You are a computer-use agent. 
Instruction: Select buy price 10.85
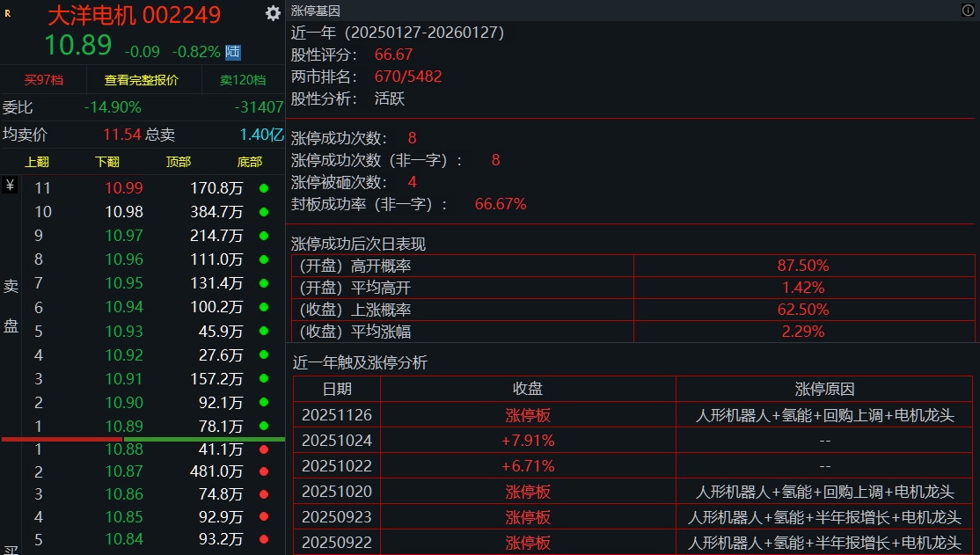(x=124, y=517)
